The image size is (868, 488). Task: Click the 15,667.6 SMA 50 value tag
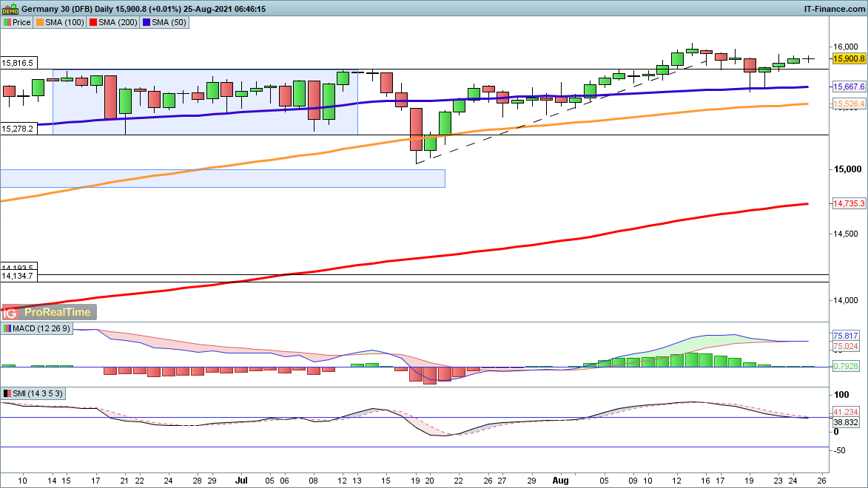pos(849,87)
